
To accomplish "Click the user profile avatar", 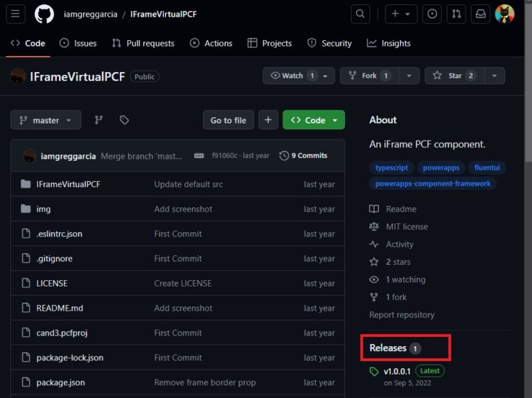I will 505,14.
